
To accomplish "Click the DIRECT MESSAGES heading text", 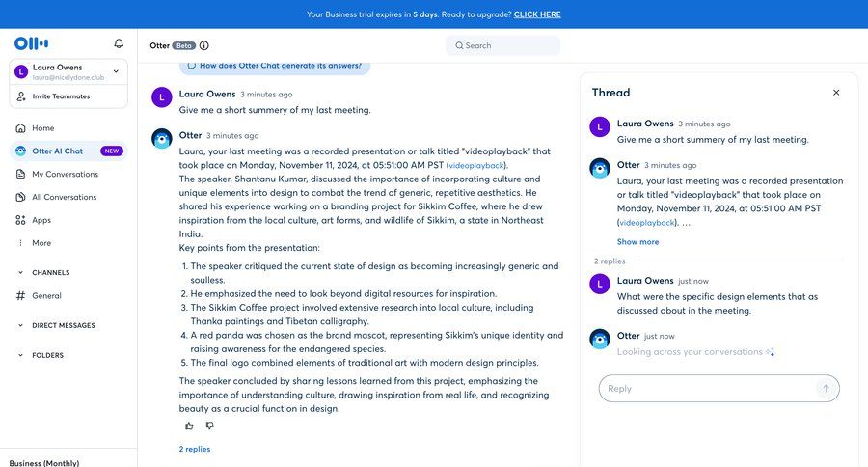I will 63,325.
